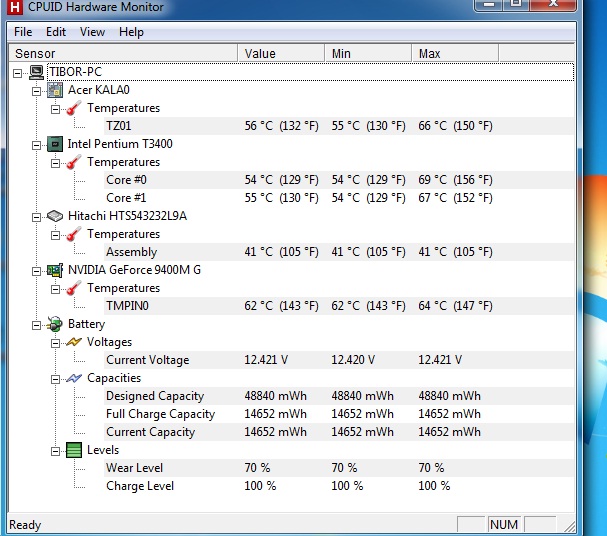Click TMPIN0 max value 64 °C
The image size is (607, 536).
tap(455, 306)
